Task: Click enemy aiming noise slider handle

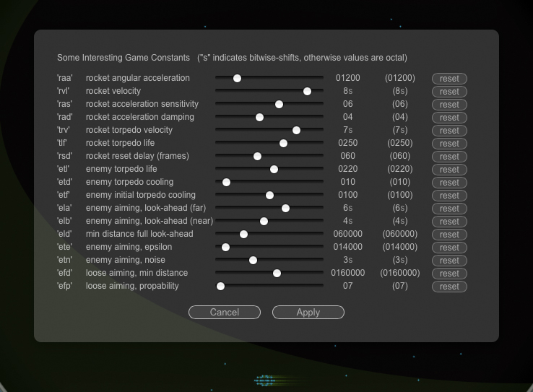Action: pos(253,260)
